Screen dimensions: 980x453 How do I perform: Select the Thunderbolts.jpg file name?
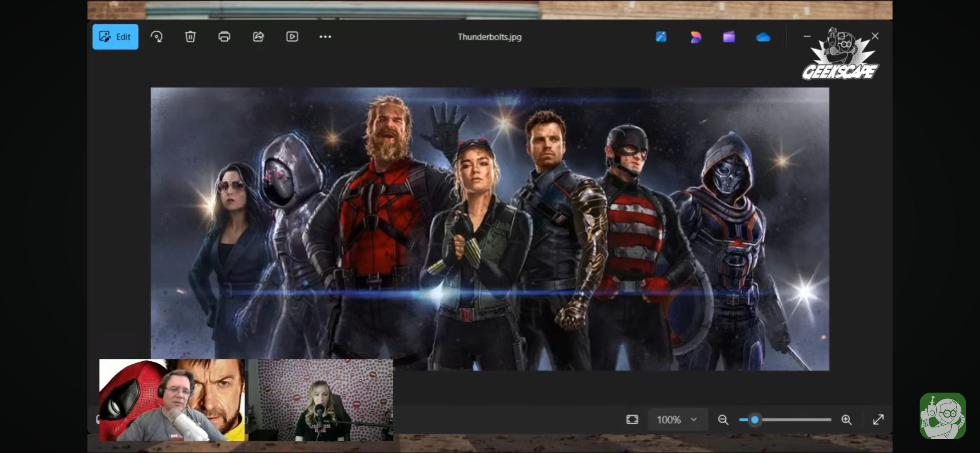pos(490,37)
